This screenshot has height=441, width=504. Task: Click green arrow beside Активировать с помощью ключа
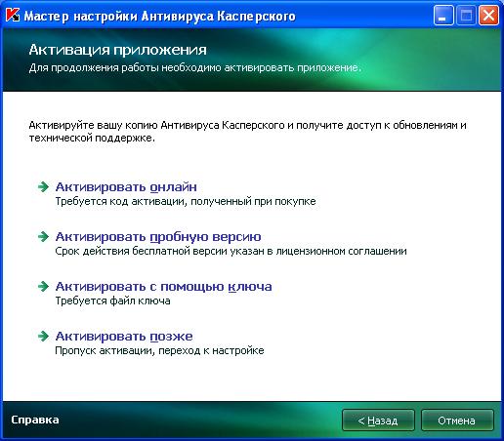click(43, 286)
